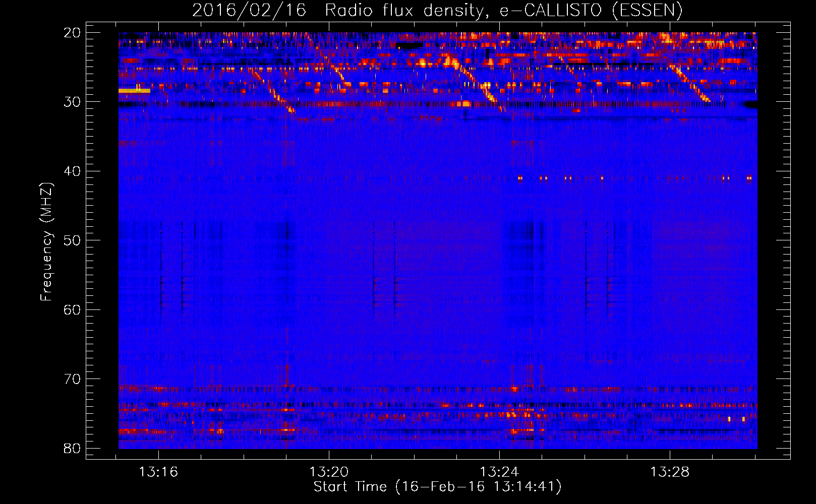Screen dimensions: 816x504
Task: Click the '13:16' time tick label
Action: tap(158, 472)
